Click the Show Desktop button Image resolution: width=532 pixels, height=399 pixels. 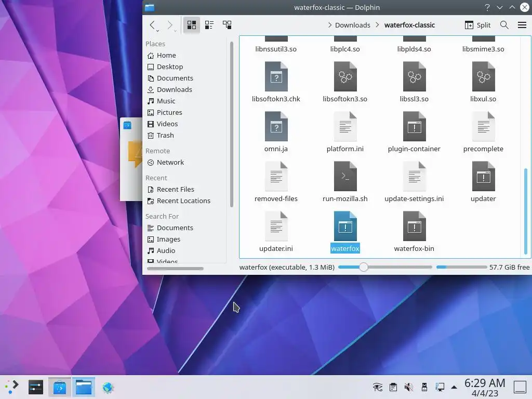pos(520,387)
